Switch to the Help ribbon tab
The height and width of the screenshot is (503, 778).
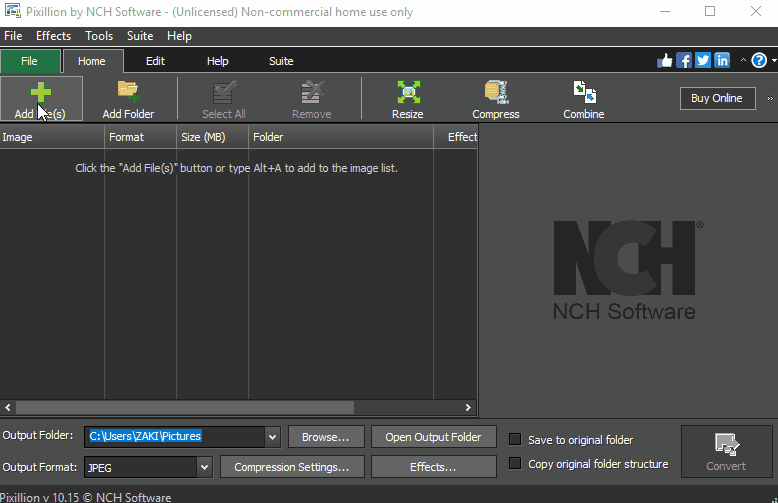pos(217,61)
